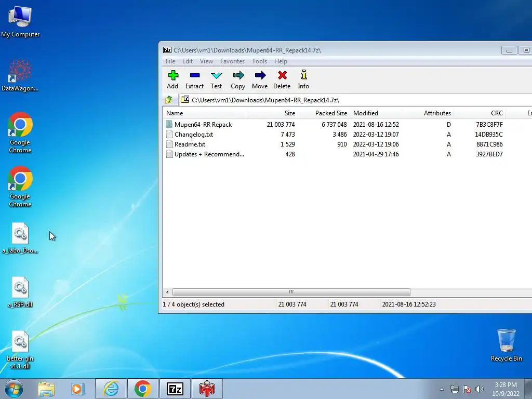532x399 pixels.
Task: Open the taskbar clock showing 3:28 PM
Action: pyautogui.click(x=506, y=389)
